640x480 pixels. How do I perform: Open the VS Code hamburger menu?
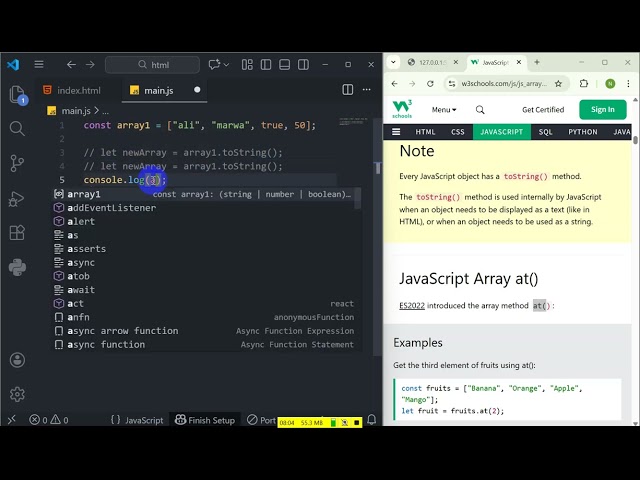pos(39,64)
